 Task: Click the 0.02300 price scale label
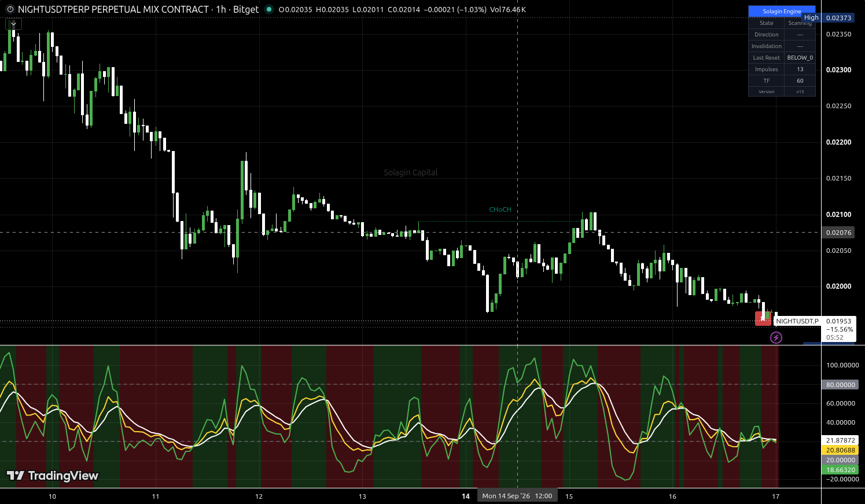pyautogui.click(x=838, y=70)
